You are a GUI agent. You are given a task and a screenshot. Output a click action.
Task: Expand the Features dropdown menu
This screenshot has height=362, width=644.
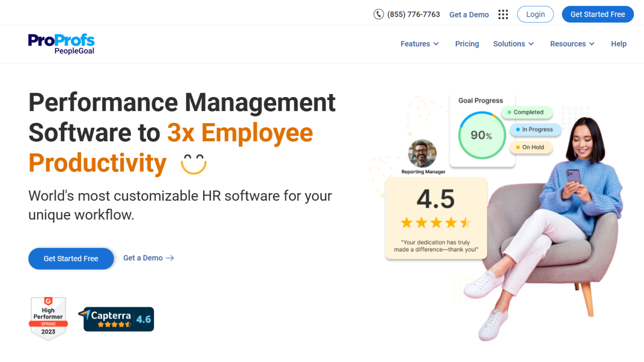(420, 44)
